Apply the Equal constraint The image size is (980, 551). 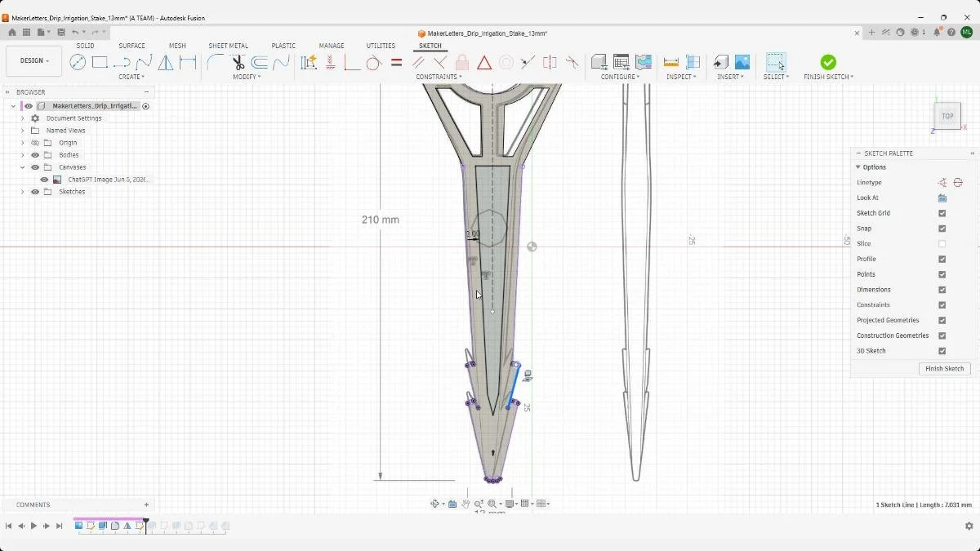coord(396,62)
